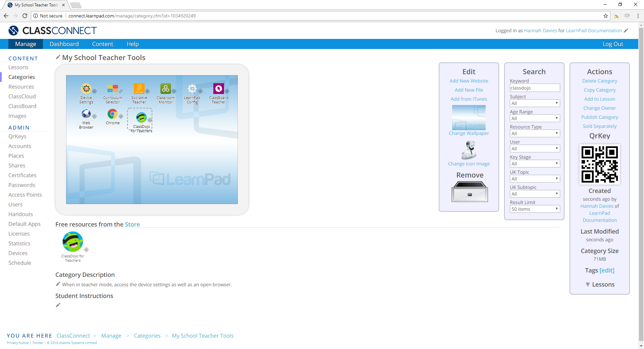Select the Web Browser globe icon
The image size is (644, 349).
point(86,114)
